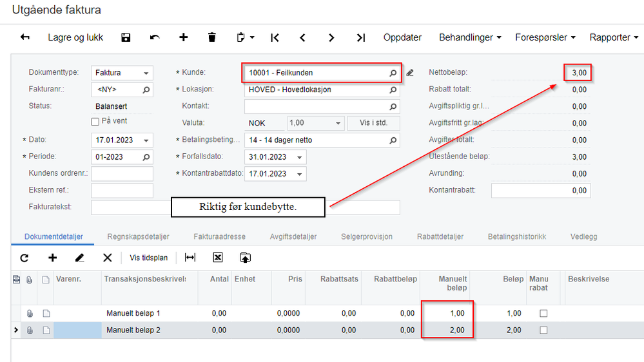Open Lokasjon lookup magnifier icon
This screenshot has height=362, width=644.
pos(393,90)
